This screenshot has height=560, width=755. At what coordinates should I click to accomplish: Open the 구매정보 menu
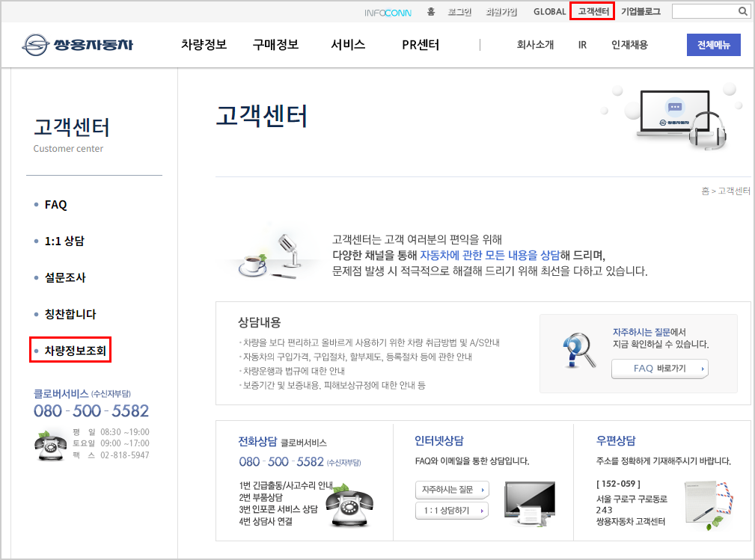pos(275,45)
